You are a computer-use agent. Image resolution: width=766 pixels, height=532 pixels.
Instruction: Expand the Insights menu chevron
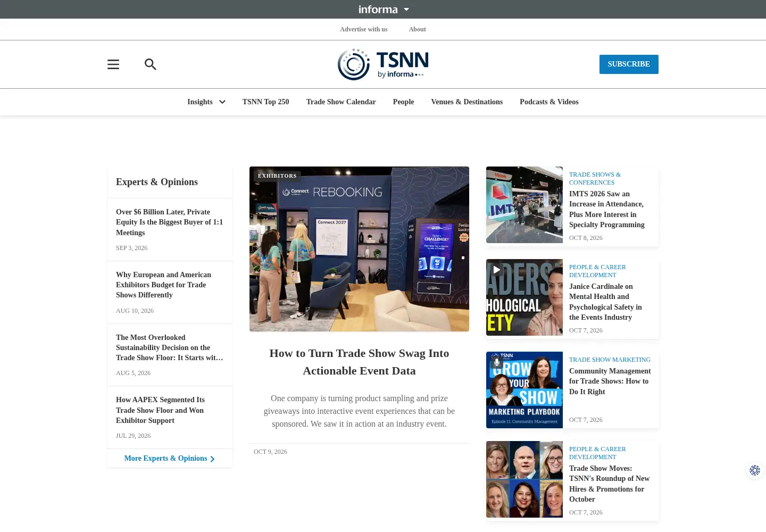click(222, 102)
